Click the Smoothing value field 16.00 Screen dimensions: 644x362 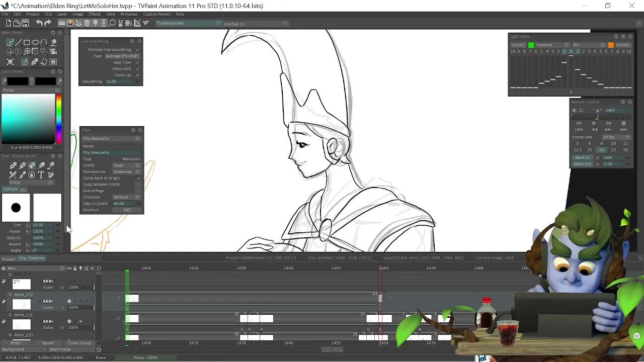point(120,81)
